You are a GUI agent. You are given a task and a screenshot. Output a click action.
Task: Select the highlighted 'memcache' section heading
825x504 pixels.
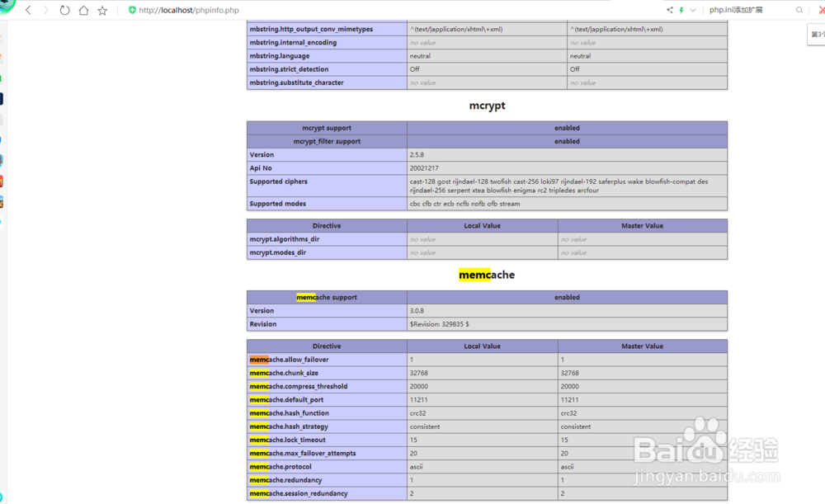[486, 276]
